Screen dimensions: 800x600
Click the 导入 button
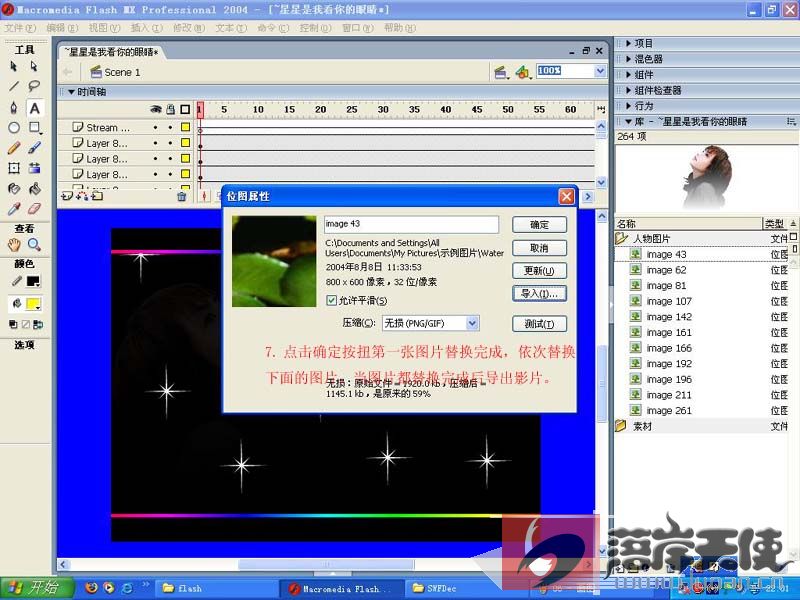pyautogui.click(x=539, y=293)
